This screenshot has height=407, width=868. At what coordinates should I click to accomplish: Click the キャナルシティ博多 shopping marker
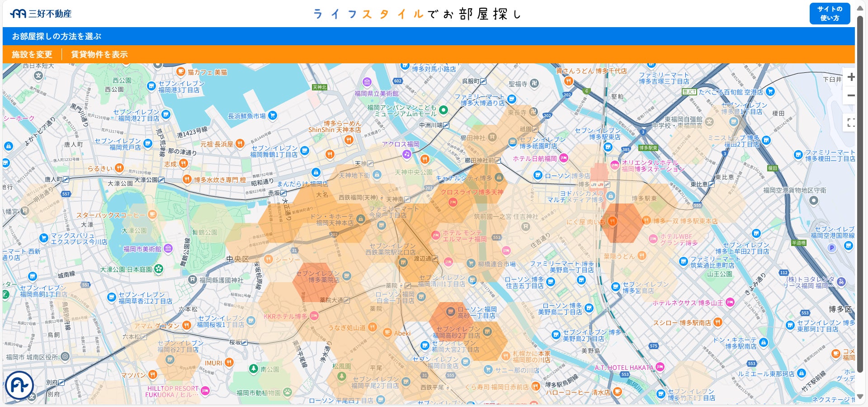click(x=499, y=178)
